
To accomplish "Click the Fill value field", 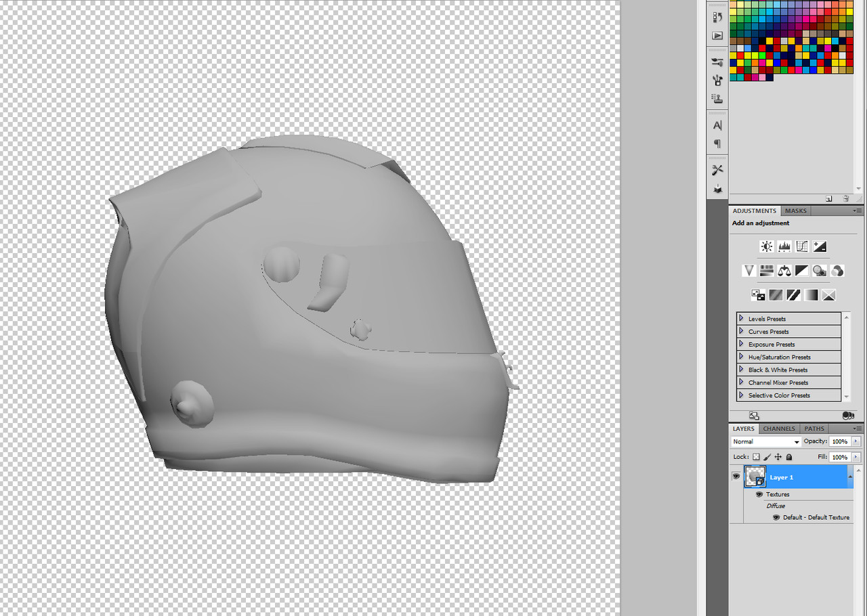I will 840,457.
